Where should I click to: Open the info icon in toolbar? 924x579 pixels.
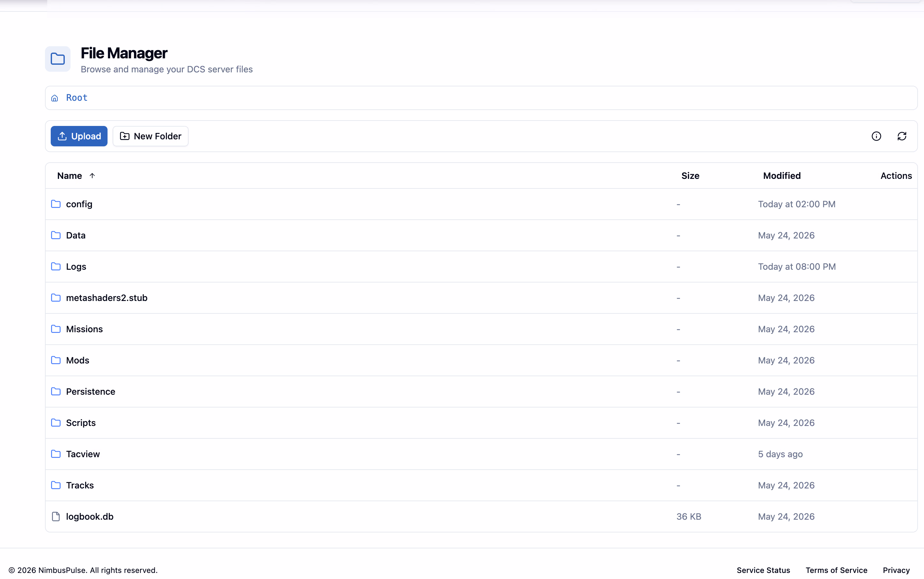876,136
